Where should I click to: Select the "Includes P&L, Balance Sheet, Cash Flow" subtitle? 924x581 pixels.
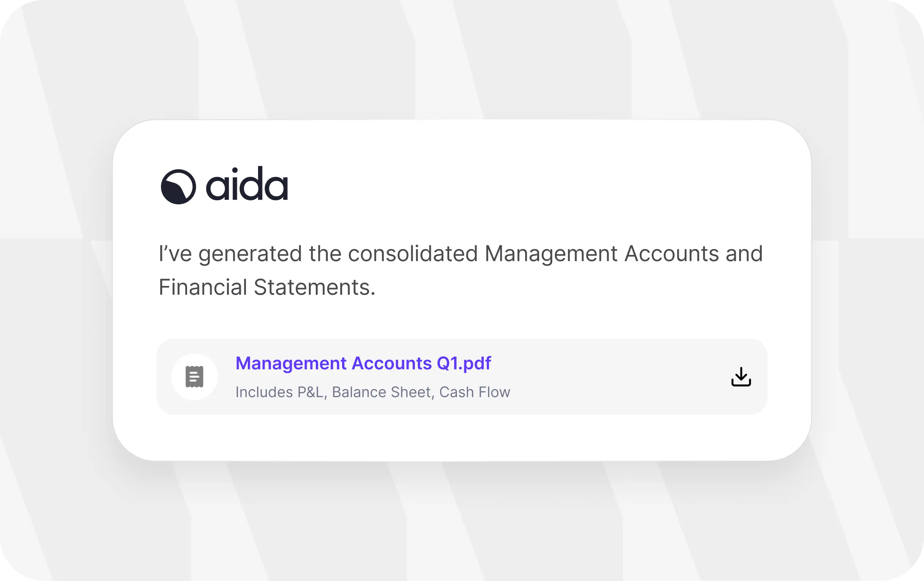373,392
